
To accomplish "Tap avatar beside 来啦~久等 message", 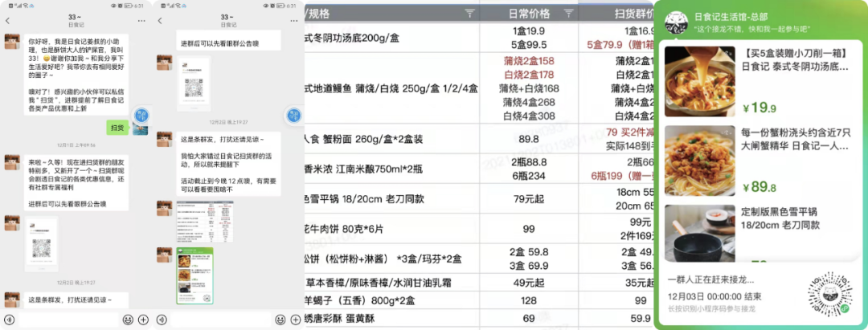I will click(x=12, y=162).
